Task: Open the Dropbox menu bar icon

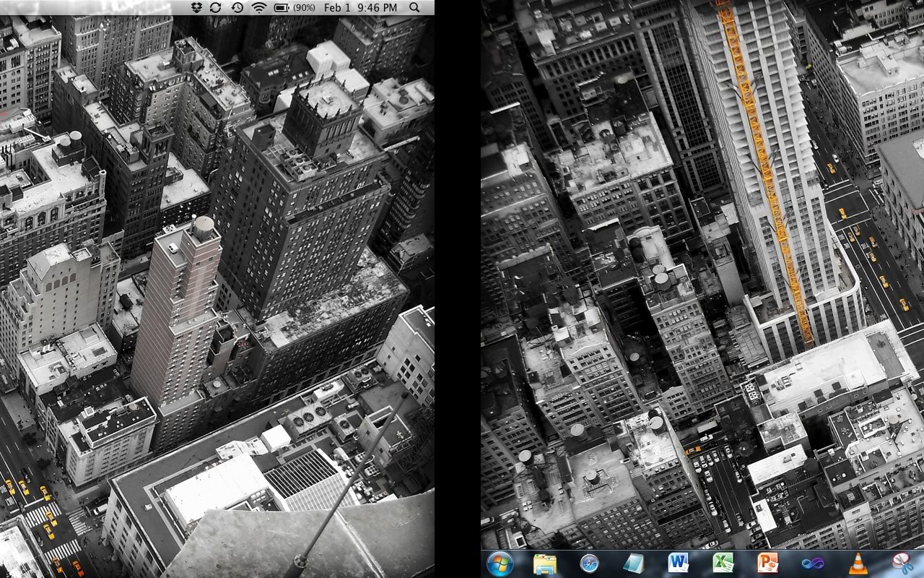Action: point(196,7)
